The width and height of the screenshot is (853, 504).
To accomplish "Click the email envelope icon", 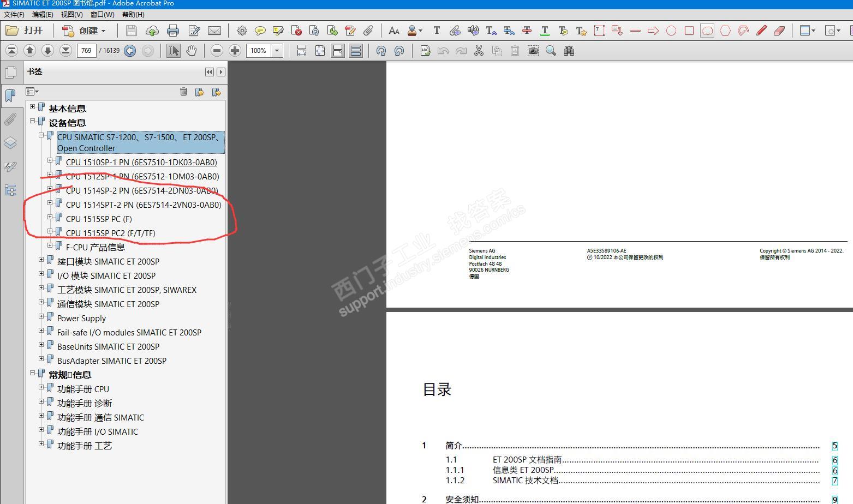I will pyautogui.click(x=214, y=31).
